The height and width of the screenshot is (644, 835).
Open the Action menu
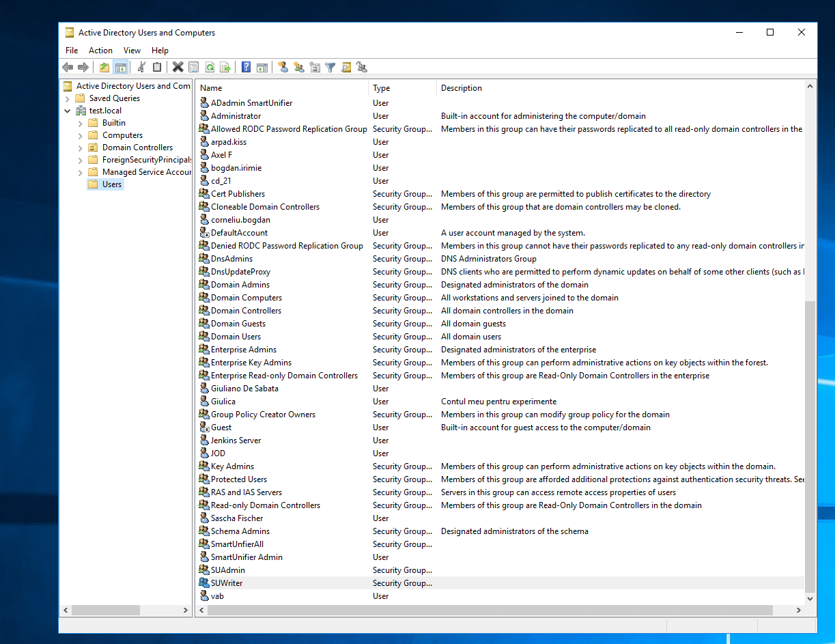click(x=100, y=51)
